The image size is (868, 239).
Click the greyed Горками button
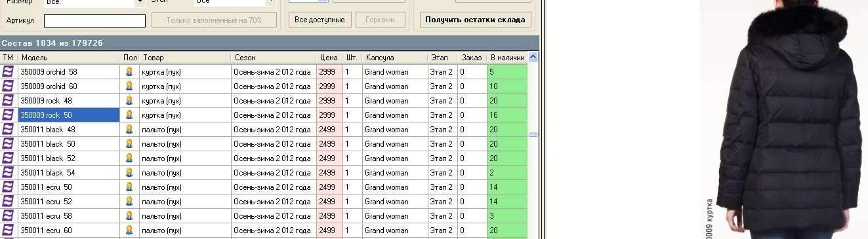click(x=380, y=20)
